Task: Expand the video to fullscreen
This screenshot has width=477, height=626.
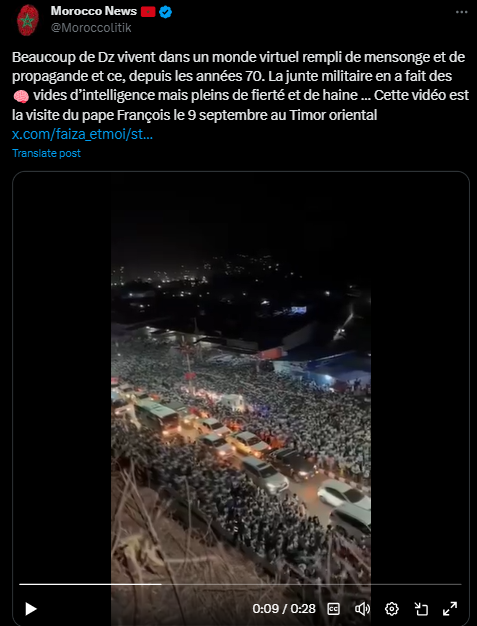Action: coord(450,609)
